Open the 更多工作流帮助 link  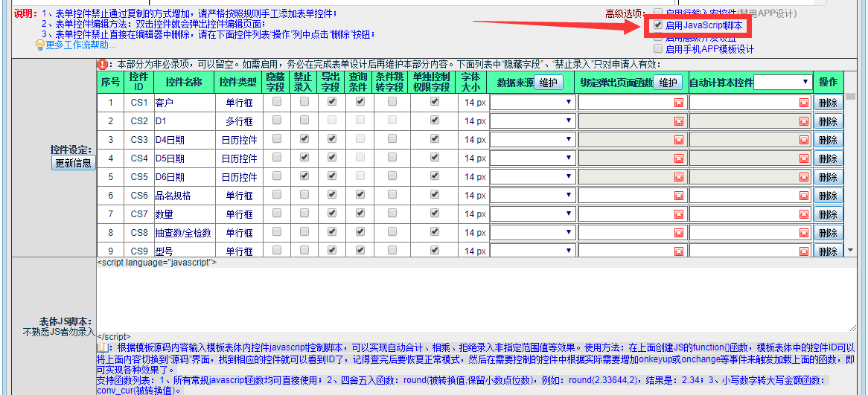click(x=80, y=45)
